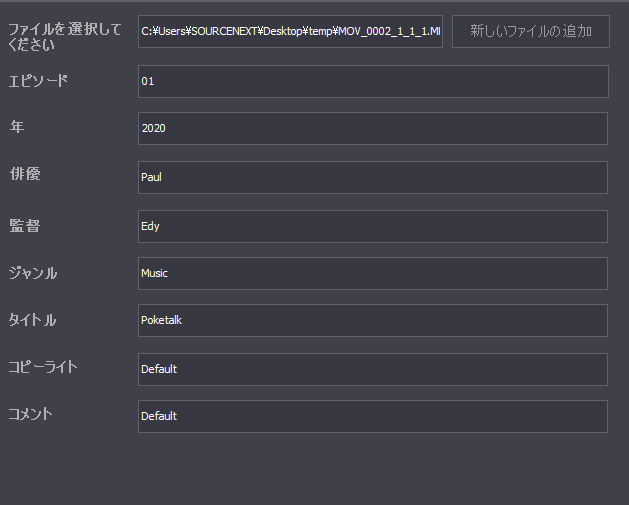
Task: Click the 監督 field containing Edy
Action: pyautogui.click(x=372, y=226)
